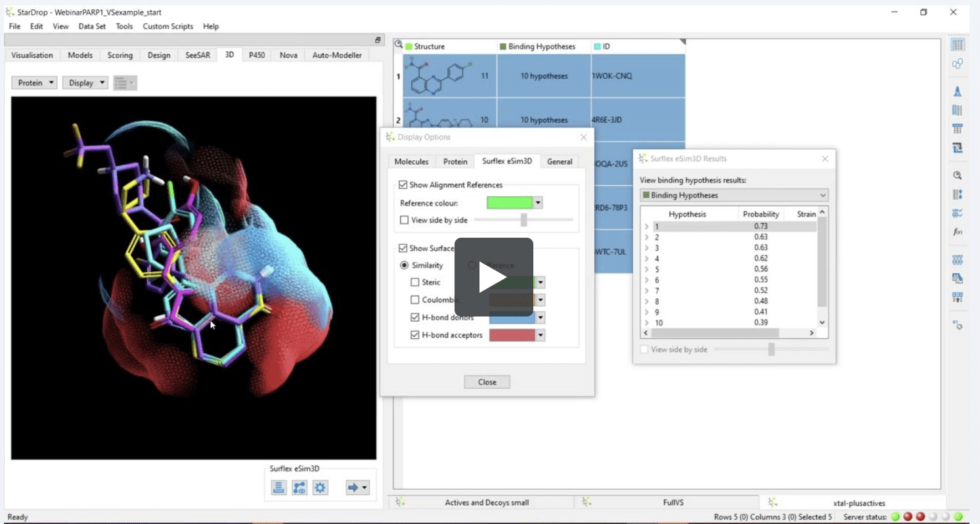980x524 pixels.
Task: Open the f(x) function editor icon
Action: tap(958, 232)
